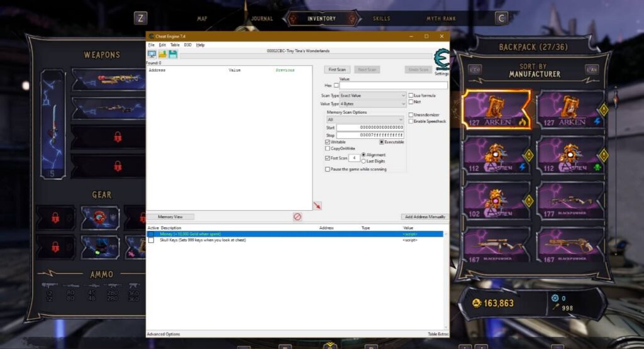This screenshot has width=644, height=349.
Task: Click the red-gold gun first weapon slot
Action: 109,79
